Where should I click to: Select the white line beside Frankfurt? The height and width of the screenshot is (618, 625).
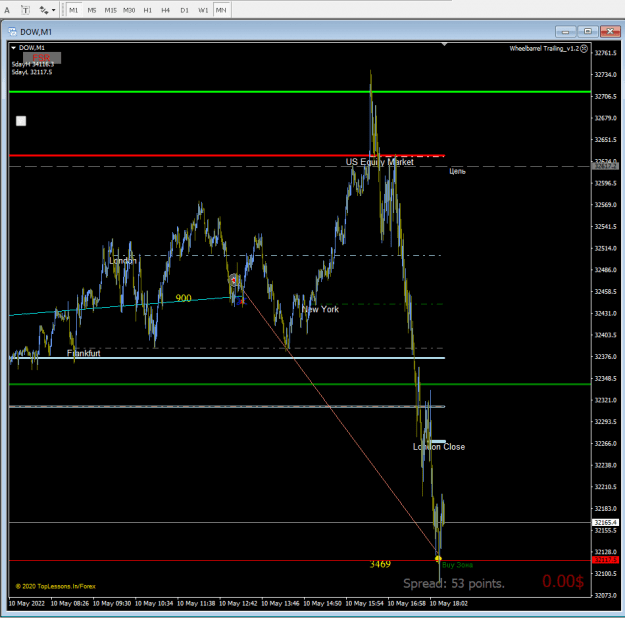point(226,358)
